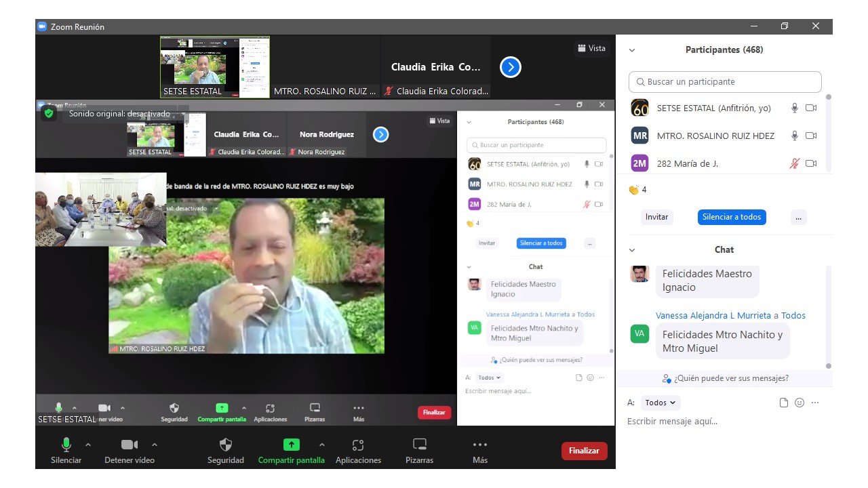
Task: Click the green Compartir pantalla icon
Action: tap(291, 445)
